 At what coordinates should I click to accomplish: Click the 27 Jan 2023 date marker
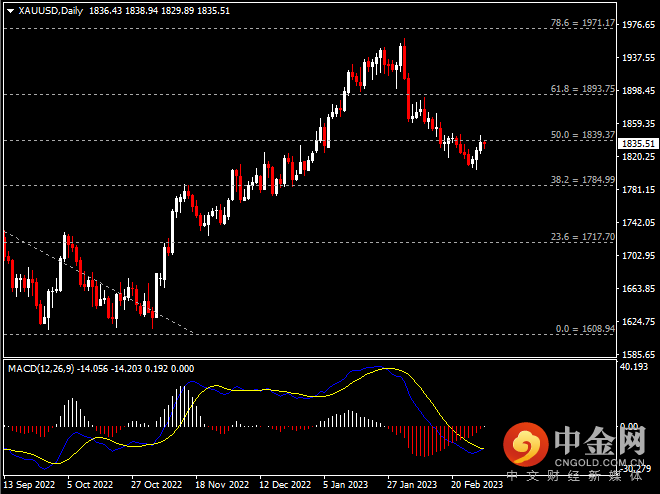click(x=414, y=482)
